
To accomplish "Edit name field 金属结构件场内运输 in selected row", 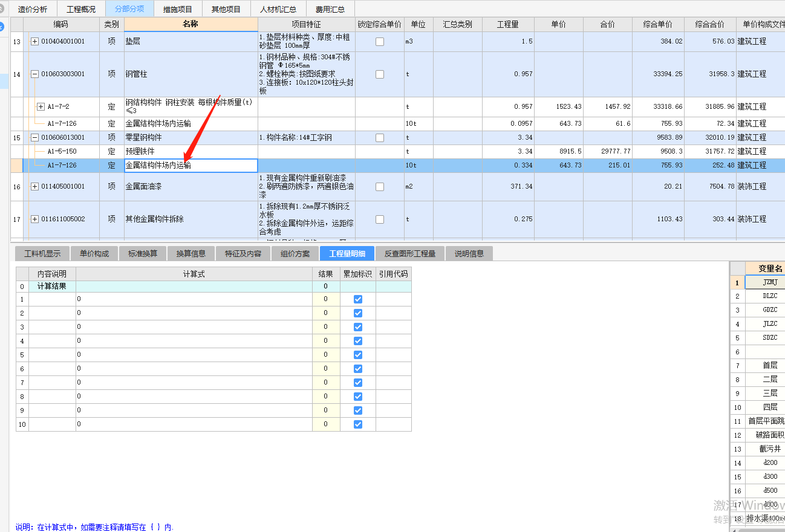I will 191,165.
